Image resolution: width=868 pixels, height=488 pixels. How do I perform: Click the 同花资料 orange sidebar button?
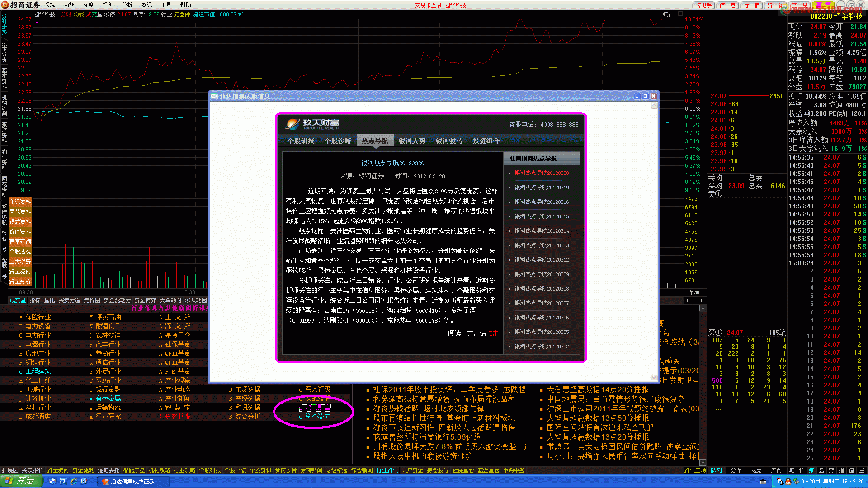click(20, 212)
